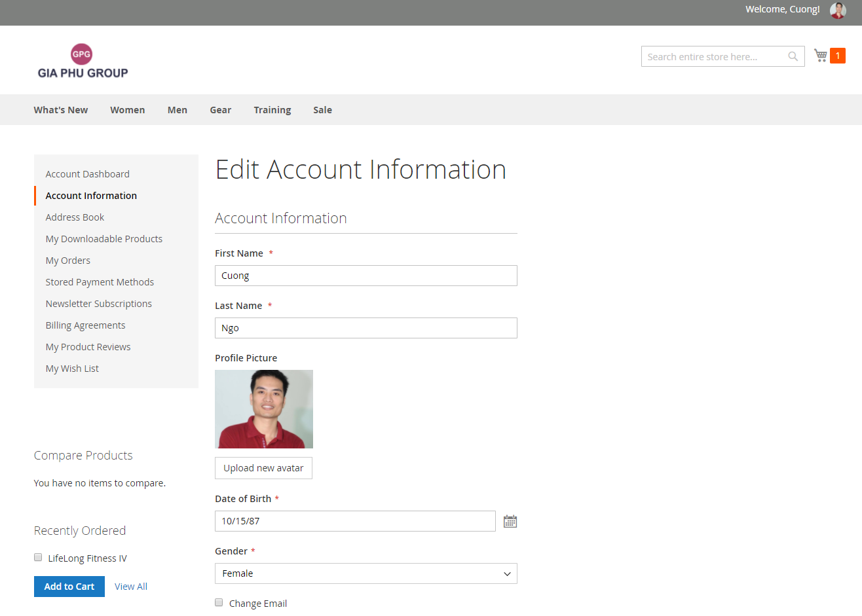Click the Recently Ordered heading

click(x=80, y=531)
